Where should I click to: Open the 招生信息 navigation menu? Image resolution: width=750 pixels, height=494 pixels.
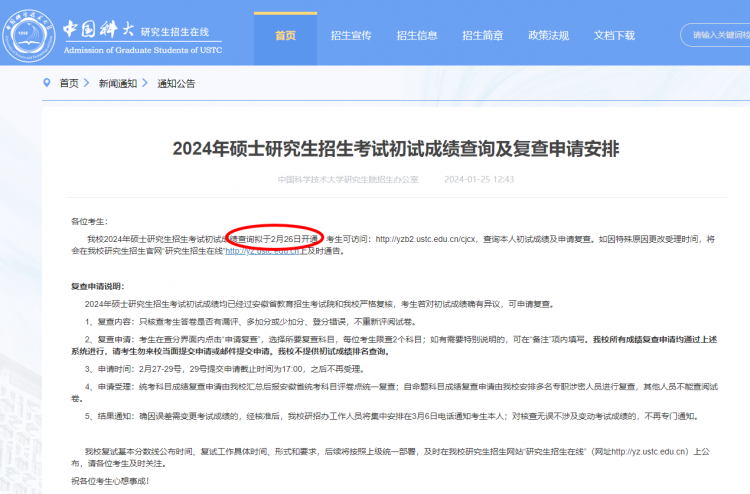coord(417,36)
